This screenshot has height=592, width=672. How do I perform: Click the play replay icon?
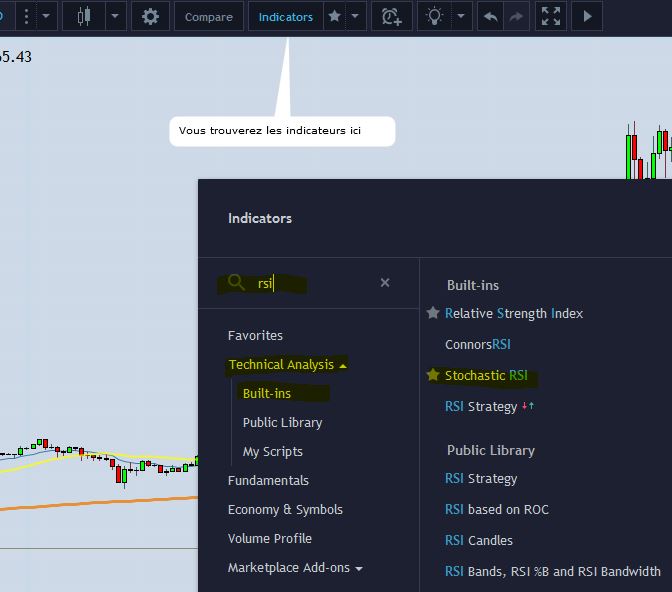[x=587, y=16]
